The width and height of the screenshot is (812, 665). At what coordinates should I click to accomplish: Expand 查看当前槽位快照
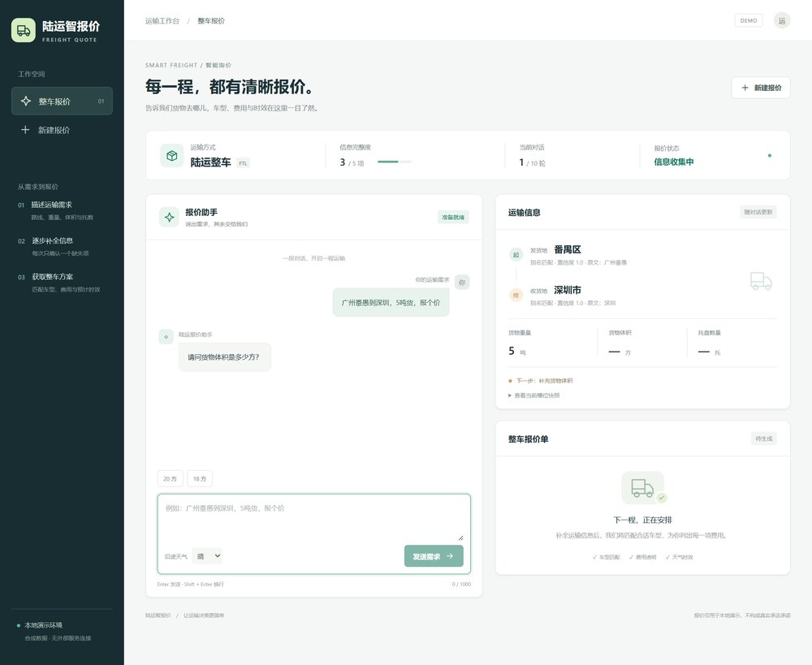click(x=534, y=395)
